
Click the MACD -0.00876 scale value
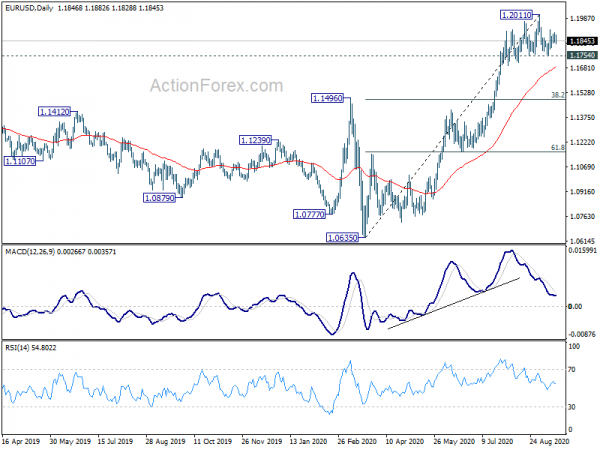click(582, 334)
